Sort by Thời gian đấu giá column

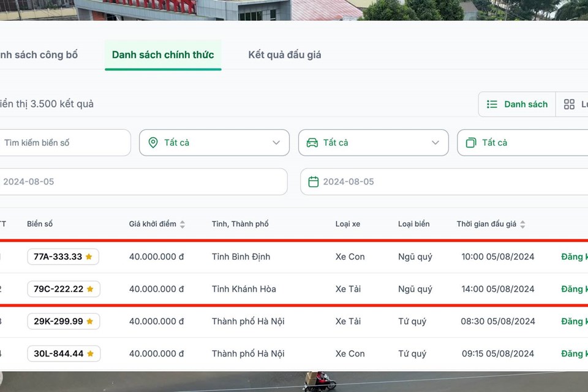click(522, 224)
